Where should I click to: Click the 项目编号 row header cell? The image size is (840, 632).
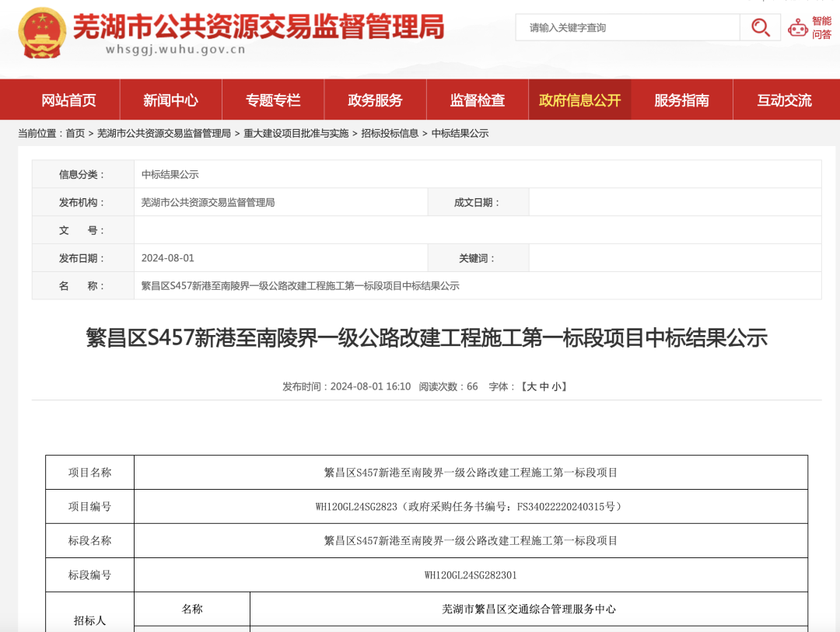pyautogui.click(x=89, y=507)
